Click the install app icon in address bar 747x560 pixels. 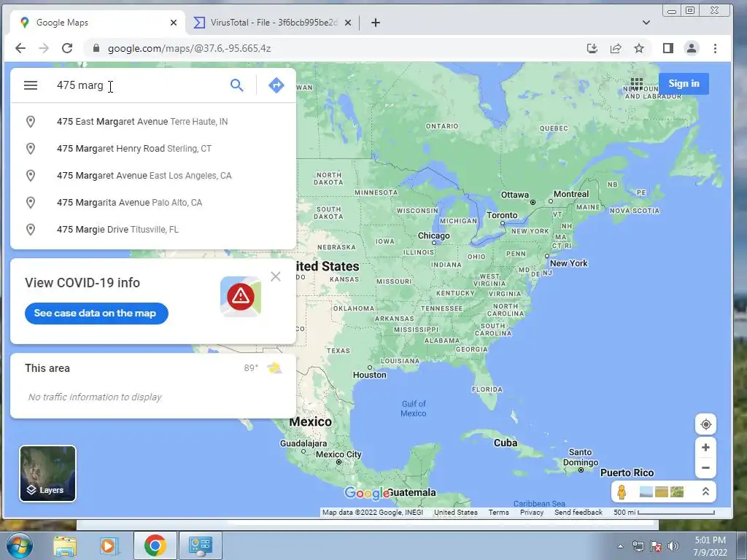(592, 48)
